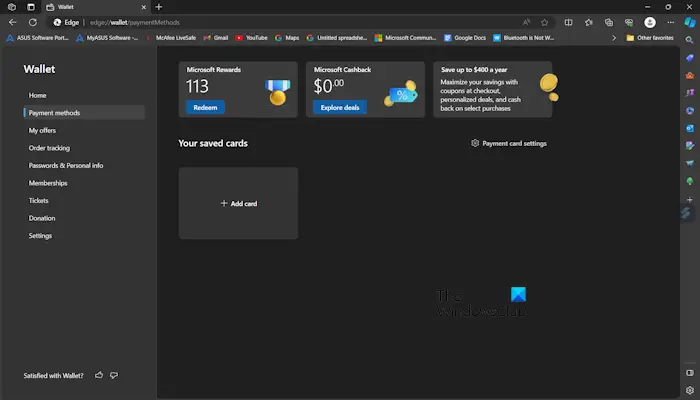Click the Read aloud icon in the address bar
700x400 pixels.
click(x=526, y=22)
